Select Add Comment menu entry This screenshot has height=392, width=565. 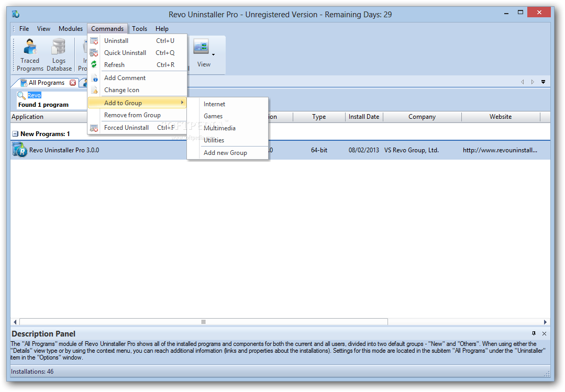pyautogui.click(x=137, y=78)
